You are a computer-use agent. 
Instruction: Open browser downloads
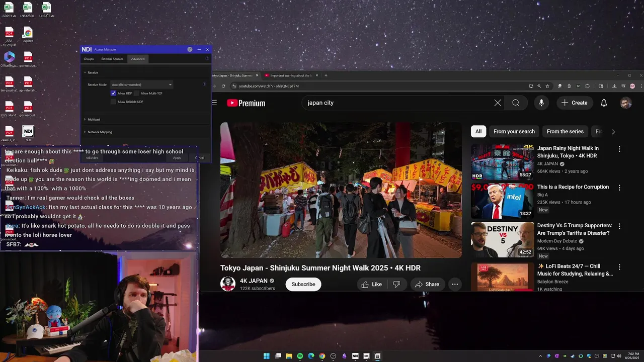614,86
